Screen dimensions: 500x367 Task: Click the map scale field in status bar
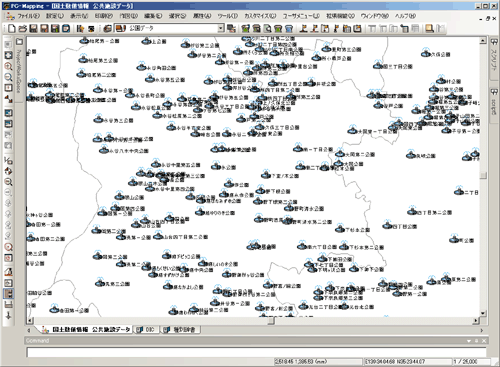click(471, 361)
